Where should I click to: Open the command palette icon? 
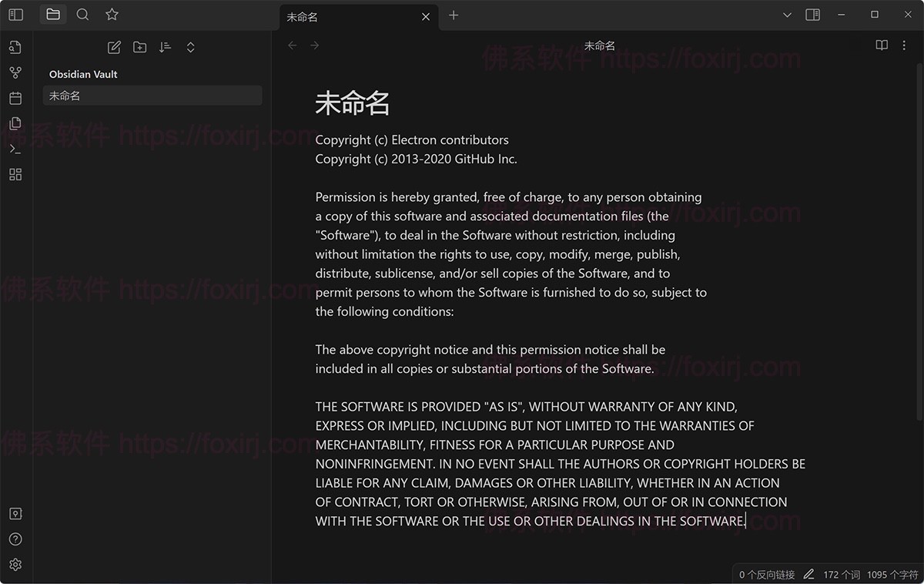click(15, 149)
